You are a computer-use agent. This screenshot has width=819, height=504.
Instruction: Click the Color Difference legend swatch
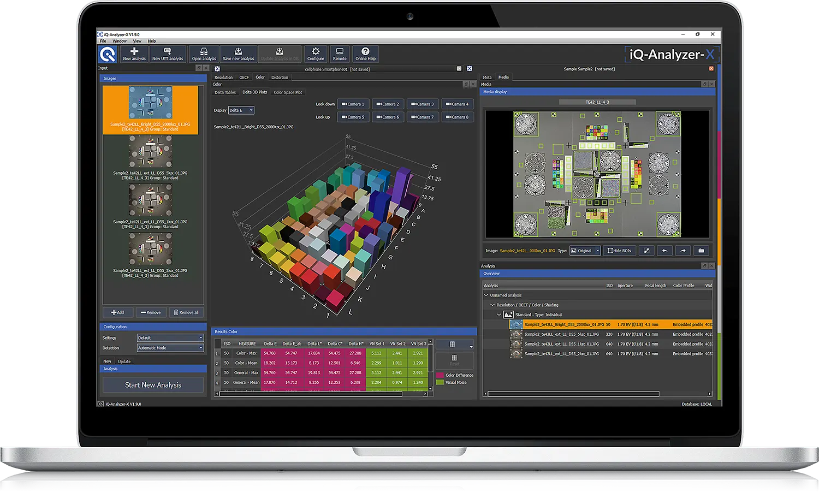[x=440, y=375]
